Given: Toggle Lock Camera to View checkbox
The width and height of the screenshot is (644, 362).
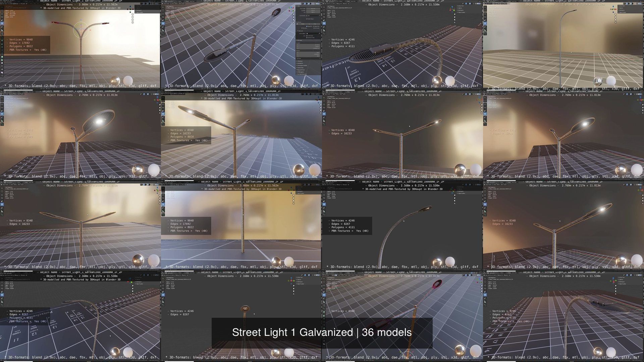Looking at the screenshot, I should coord(307,38).
